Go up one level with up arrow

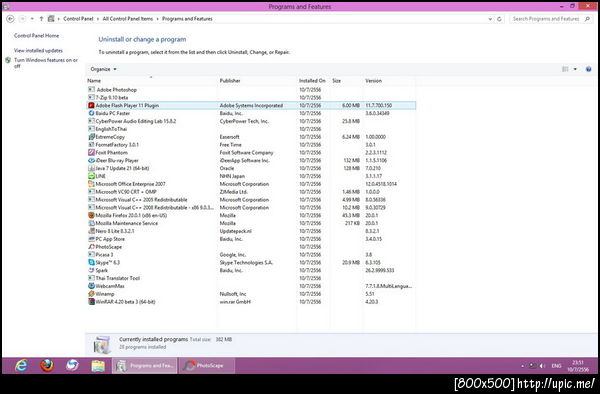[x=41, y=19]
